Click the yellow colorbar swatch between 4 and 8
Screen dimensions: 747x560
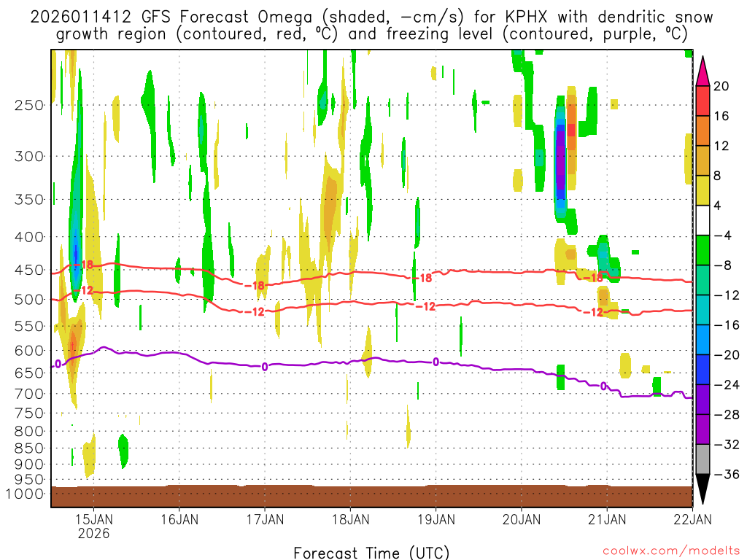703,191
